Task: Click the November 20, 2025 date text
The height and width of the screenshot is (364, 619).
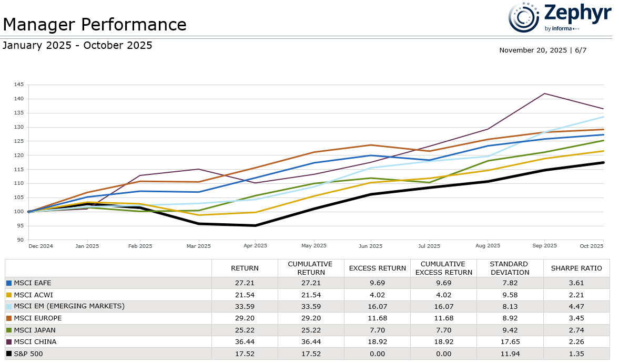Action: pyautogui.click(x=533, y=50)
